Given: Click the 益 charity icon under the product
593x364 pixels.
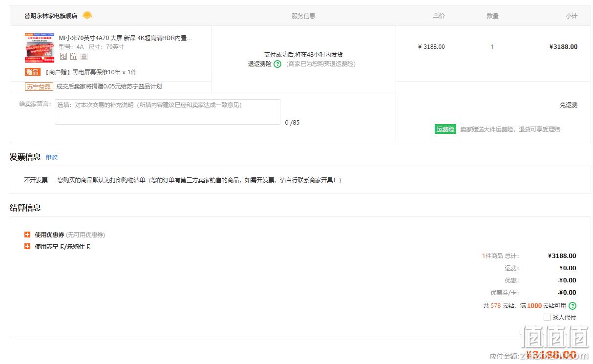Looking at the screenshot, I should [x=84, y=56].
